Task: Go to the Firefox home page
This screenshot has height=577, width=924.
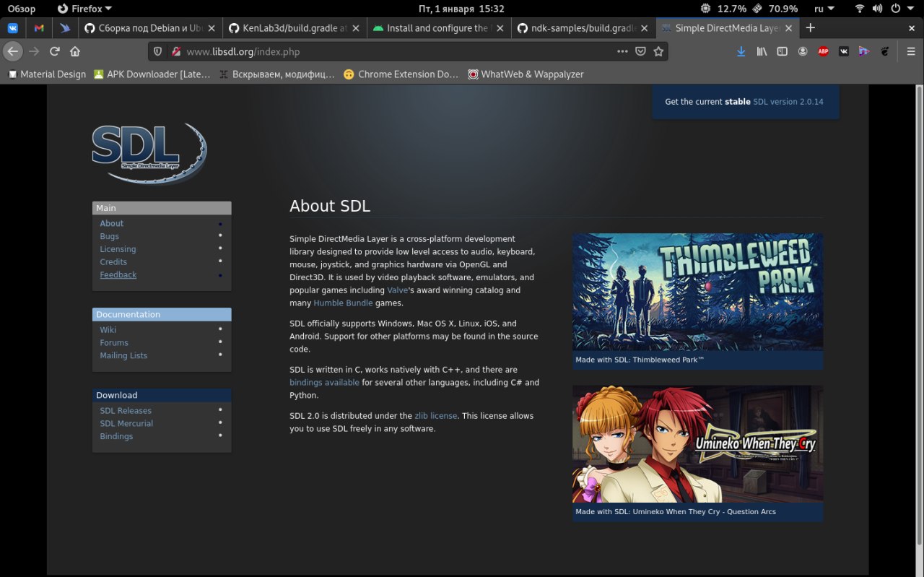Action: pyautogui.click(x=75, y=51)
